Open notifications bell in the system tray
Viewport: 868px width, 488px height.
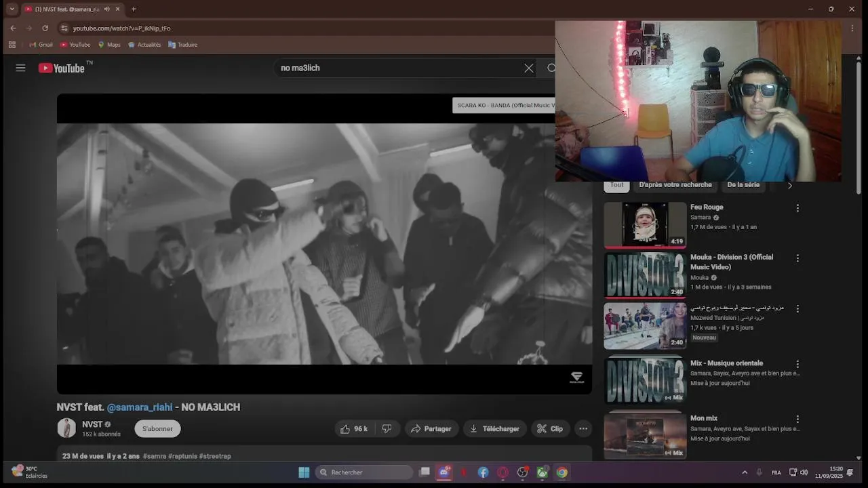tap(850, 472)
